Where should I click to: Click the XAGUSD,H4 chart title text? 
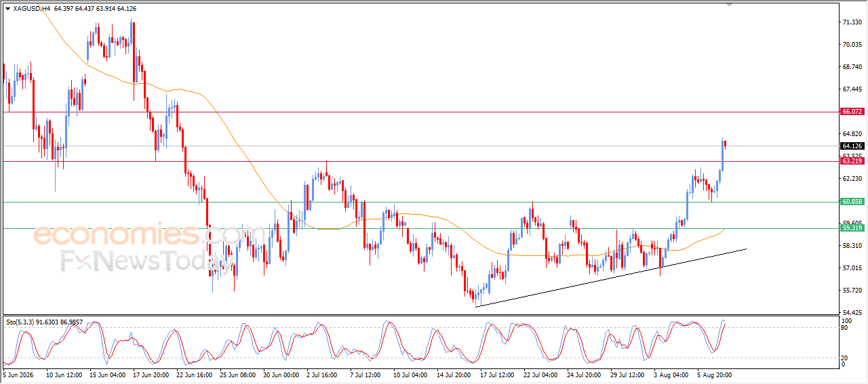(31, 9)
